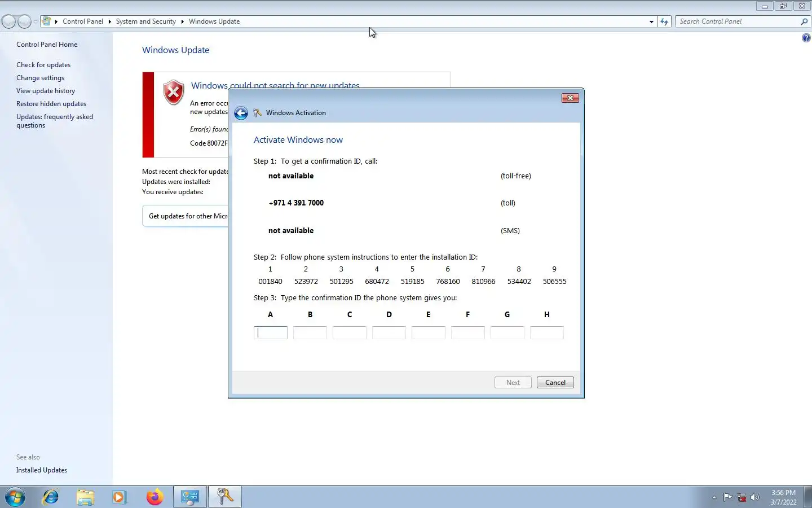Screen dimensions: 812x508
Task: Refresh the Control Panel address bar
Action: click(664, 21)
